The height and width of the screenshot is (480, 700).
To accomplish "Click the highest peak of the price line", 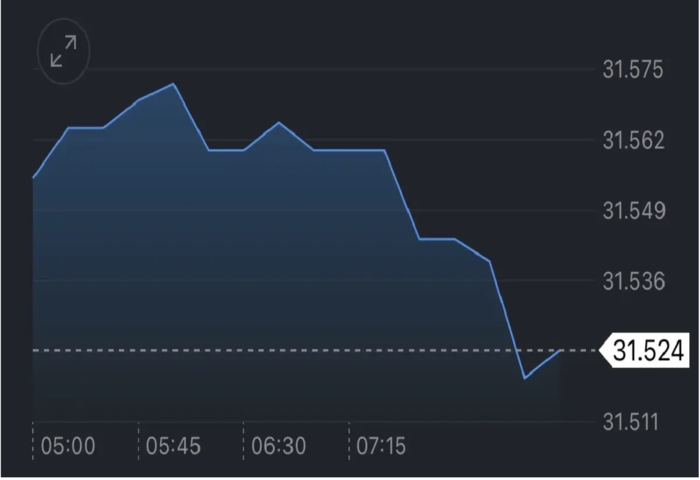I will coord(175,84).
